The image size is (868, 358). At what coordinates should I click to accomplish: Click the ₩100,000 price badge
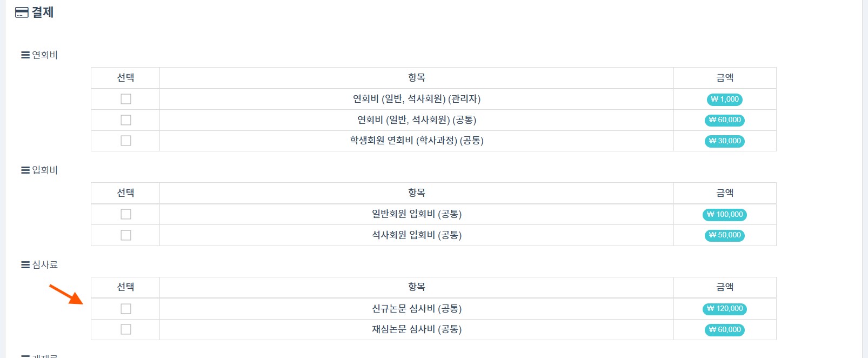pyautogui.click(x=725, y=215)
